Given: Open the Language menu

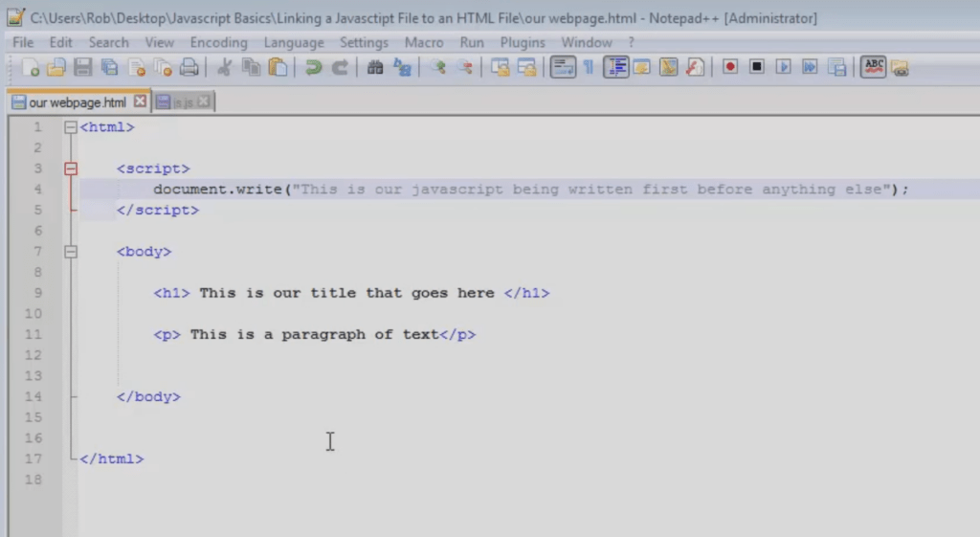Looking at the screenshot, I should click(294, 42).
